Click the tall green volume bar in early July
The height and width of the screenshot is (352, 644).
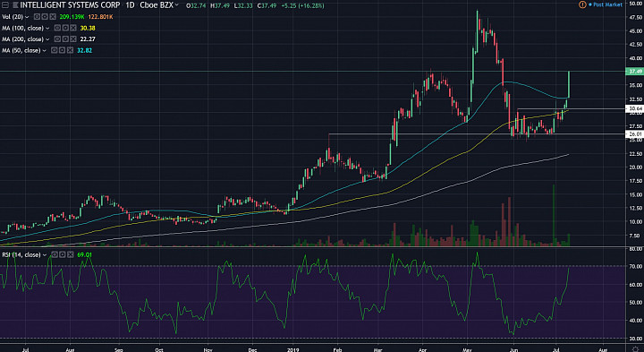point(554,216)
